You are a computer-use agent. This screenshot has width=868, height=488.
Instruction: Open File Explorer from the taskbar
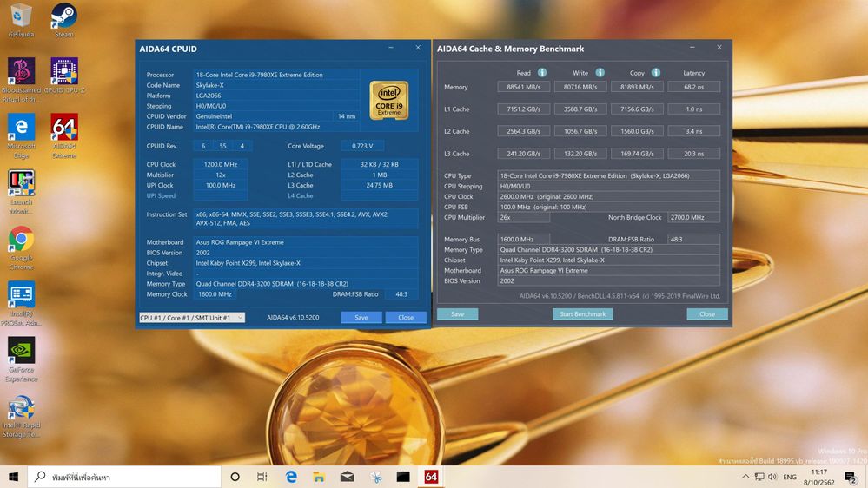coord(319,477)
